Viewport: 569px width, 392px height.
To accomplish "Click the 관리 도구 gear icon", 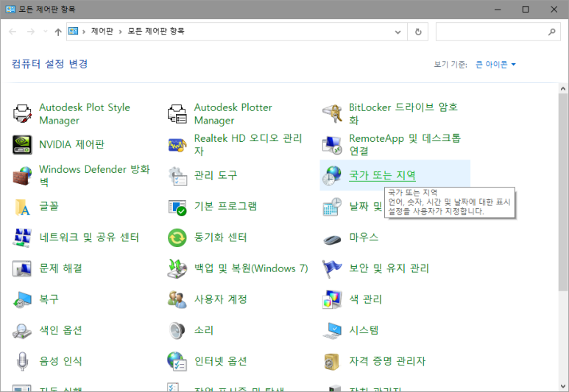I will click(x=177, y=176).
